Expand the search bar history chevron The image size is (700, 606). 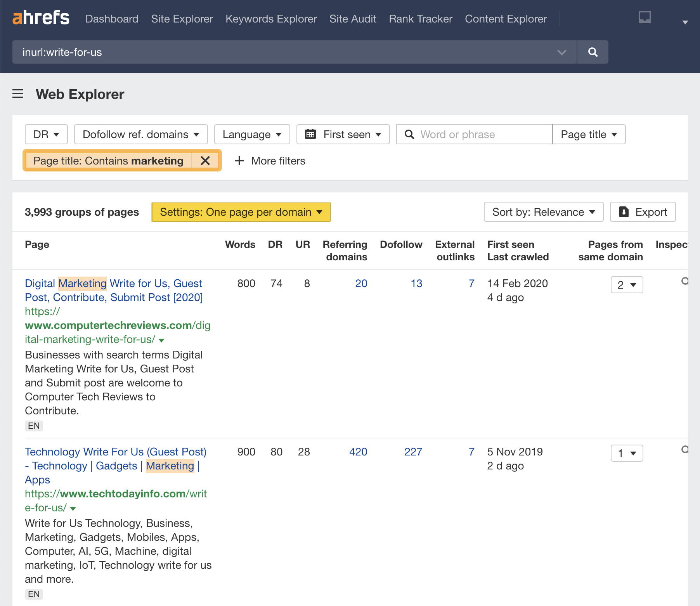pos(561,52)
